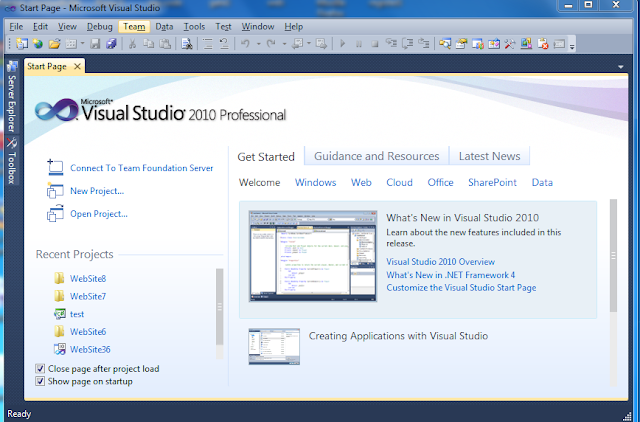
Task: Click the Navigate Forward icon
Action: coord(321,44)
